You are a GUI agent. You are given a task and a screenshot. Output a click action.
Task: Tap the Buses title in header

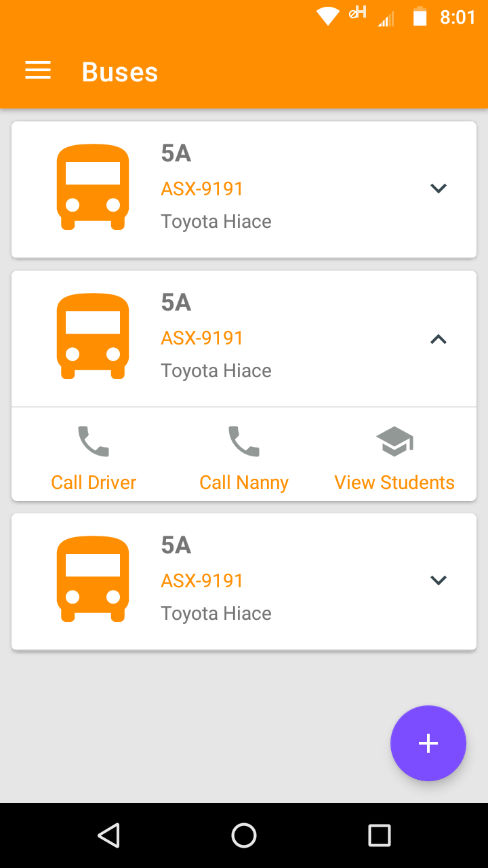(120, 72)
